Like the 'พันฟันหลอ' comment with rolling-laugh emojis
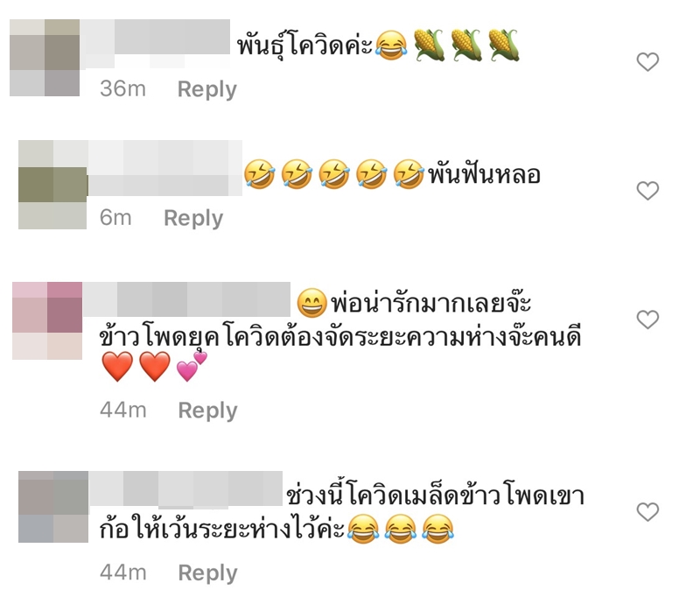 click(647, 191)
